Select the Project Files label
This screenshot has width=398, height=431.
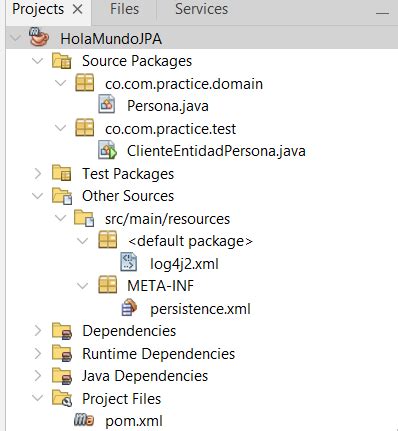pos(122,399)
